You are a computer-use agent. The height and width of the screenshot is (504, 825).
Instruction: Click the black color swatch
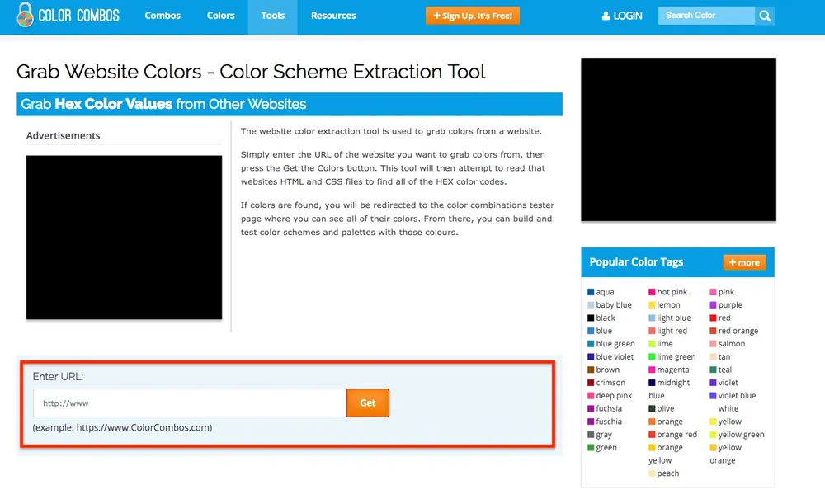591,318
